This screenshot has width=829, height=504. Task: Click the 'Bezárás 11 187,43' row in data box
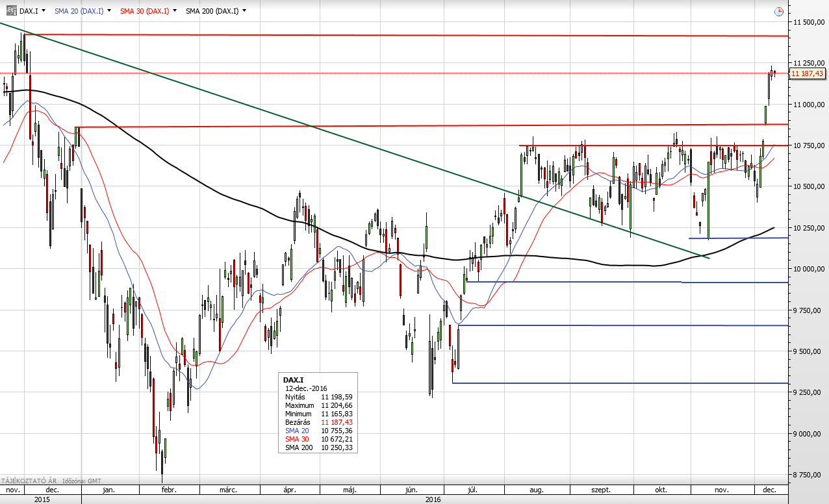(318, 422)
